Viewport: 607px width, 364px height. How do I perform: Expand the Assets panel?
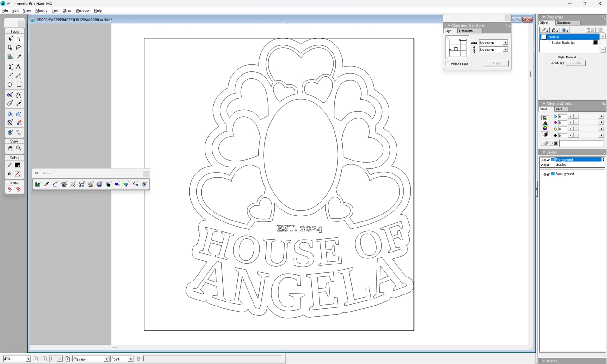pyautogui.click(x=544, y=361)
